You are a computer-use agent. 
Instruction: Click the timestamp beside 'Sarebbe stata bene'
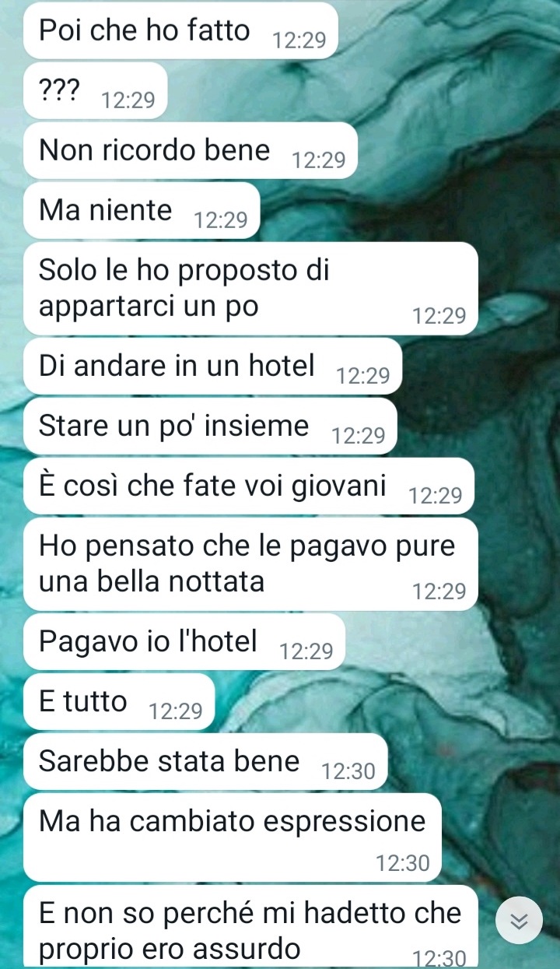tap(348, 771)
